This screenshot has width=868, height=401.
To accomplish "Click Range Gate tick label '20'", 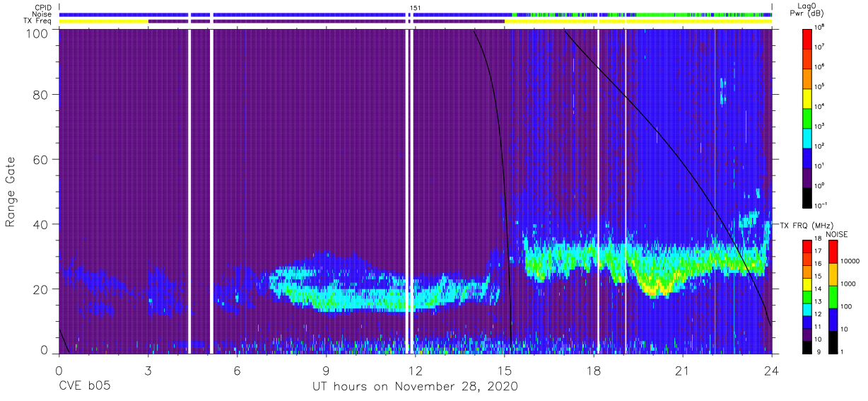I will pyautogui.click(x=41, y=289).
